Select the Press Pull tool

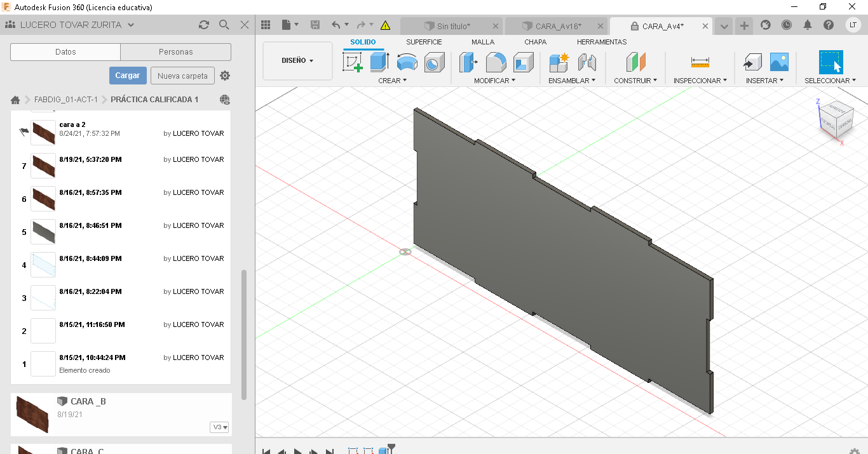[x=469, y=62]
